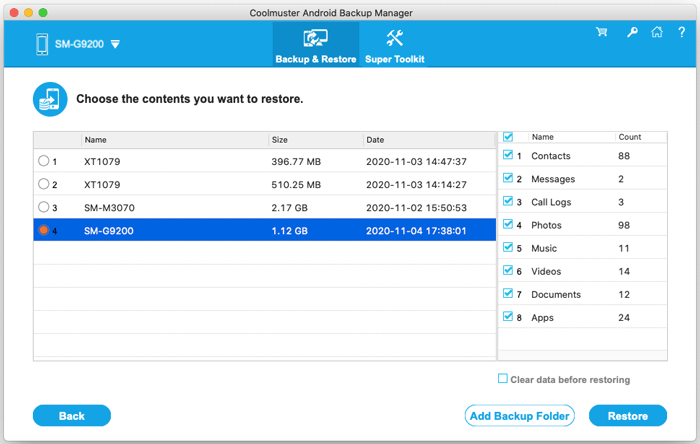Click the SM-G9200 phone device icon

point(42,44)
